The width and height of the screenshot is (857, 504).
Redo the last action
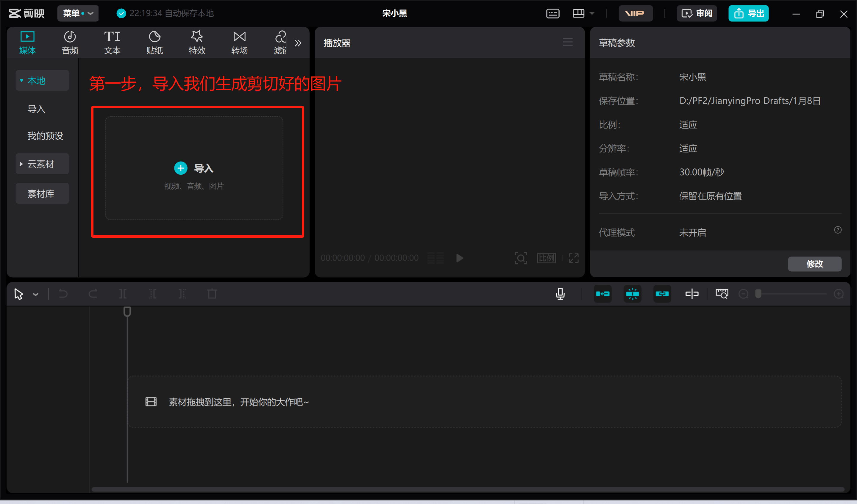pyautogui.click(x=93, y=294)
